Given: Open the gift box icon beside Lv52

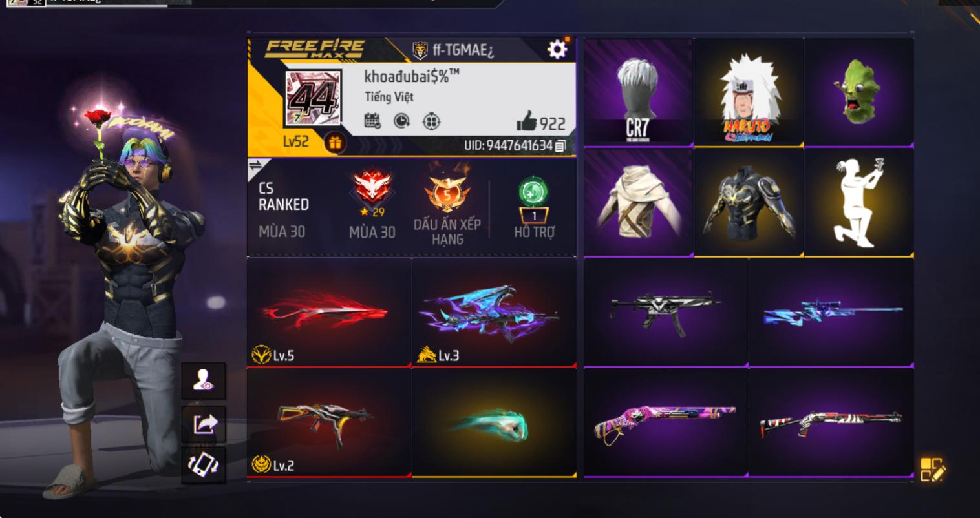Looking at the screenshot, I should [x=334, y=143].
